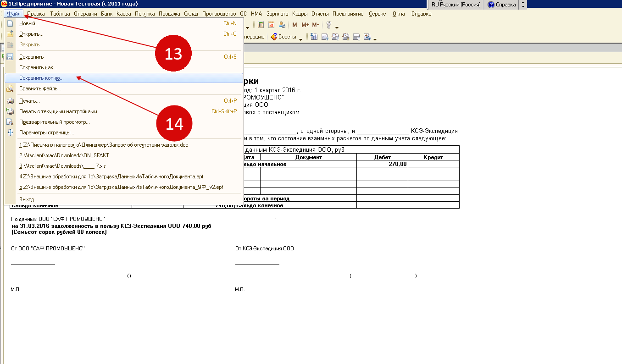Screen dimensions: 622x364
Task: Click the New document icon in File menu
Action: click(10, 23)
